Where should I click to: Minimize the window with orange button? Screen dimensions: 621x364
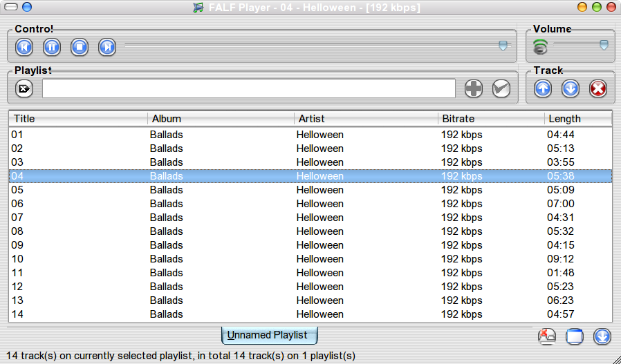pyautogui.click(x=582, y=7)
